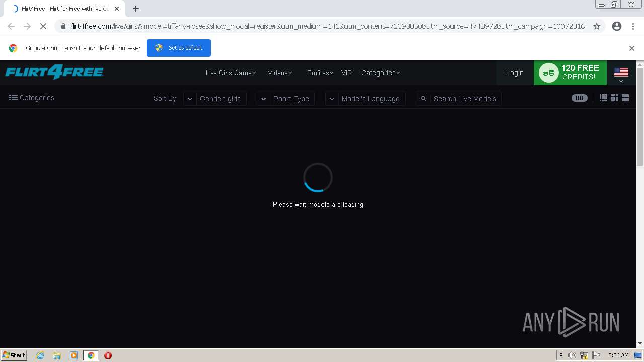The image size is (644, 362).
Task: Open the Chrome profile account icon
Action: pyautogui.click(x=617, y=26)
